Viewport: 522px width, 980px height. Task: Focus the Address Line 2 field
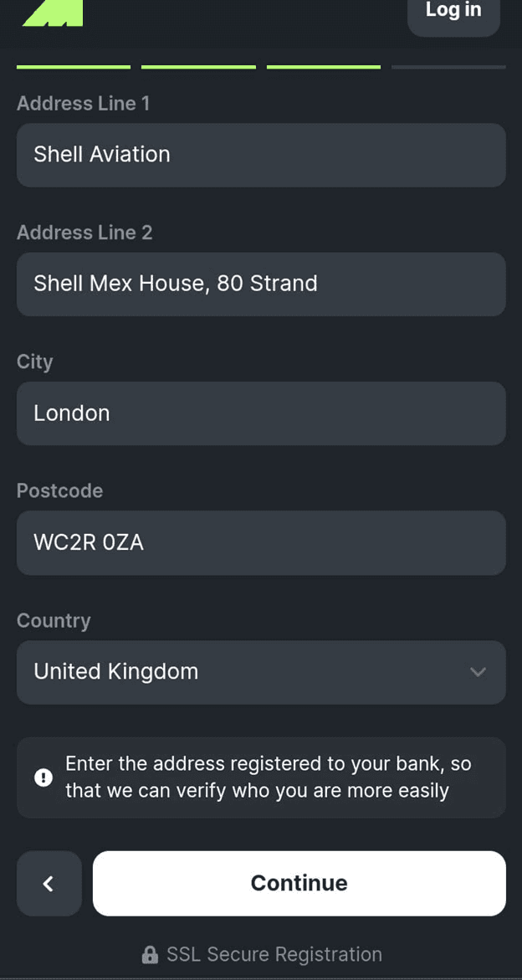point(261,284)
